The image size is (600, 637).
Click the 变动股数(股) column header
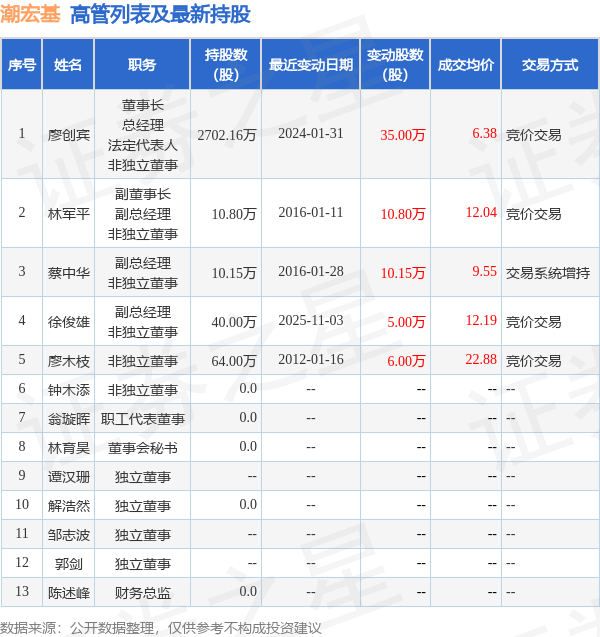395,65
